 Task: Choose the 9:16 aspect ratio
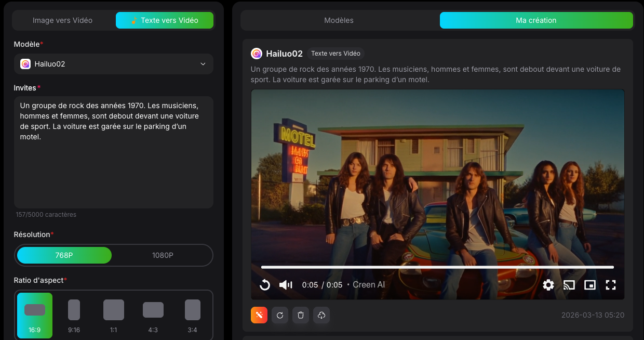[x=74, y=315]
